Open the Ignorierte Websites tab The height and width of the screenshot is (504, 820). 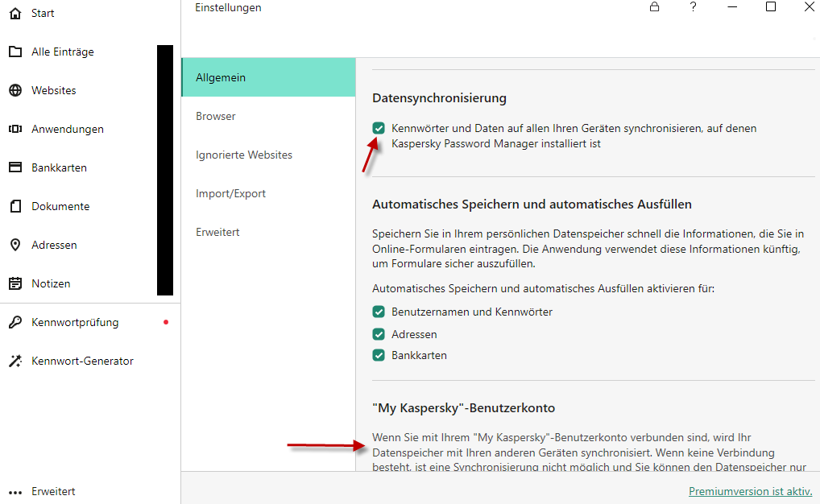click(x=268, y=155)
